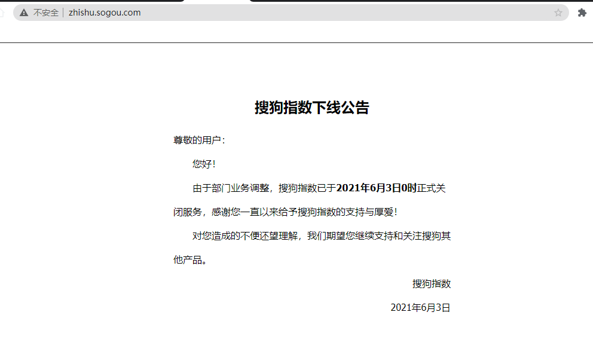Viewport: 593px width, 364px height.
Task: Click the right-aligned 搜狗指数 signature
Action: tap(431, 284)
